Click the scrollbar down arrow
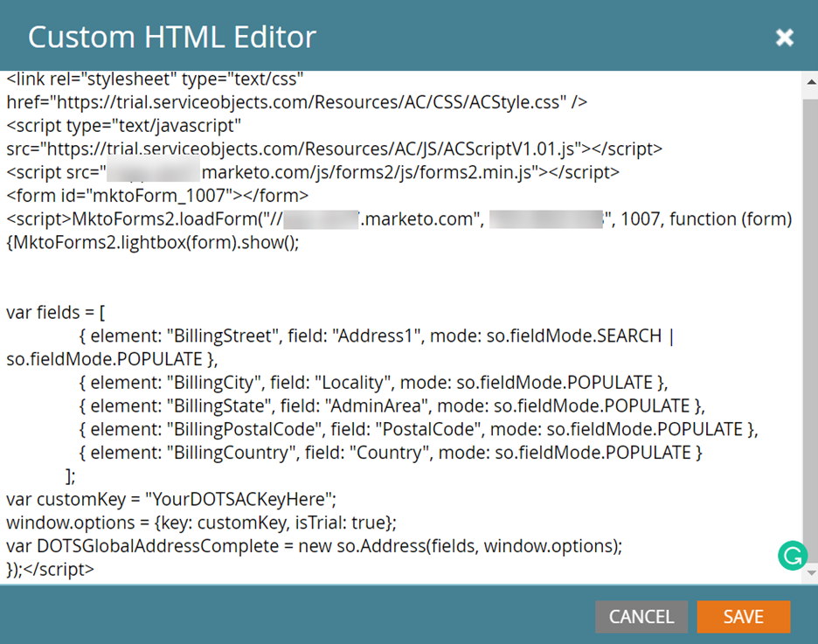Screen dimensions: 818x644 (811, 573)
